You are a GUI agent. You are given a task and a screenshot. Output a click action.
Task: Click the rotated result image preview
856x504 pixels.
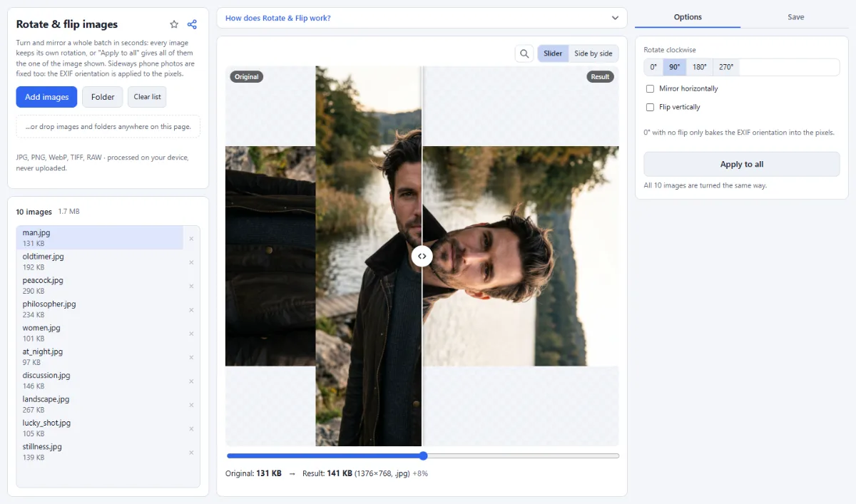pos(521,256)
